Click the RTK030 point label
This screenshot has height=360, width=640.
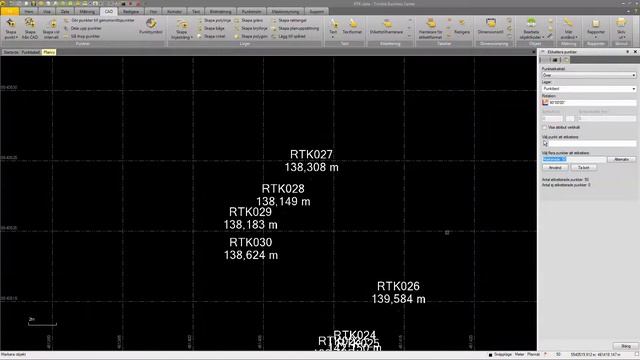[x=250, y=242]
